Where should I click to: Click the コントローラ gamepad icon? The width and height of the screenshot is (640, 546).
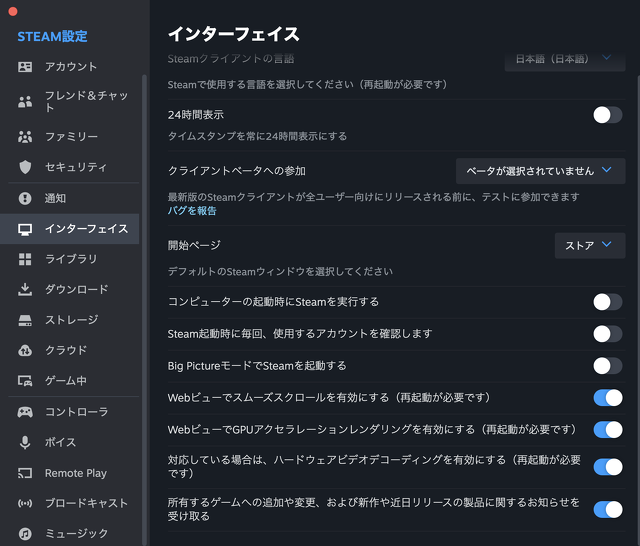25,412
